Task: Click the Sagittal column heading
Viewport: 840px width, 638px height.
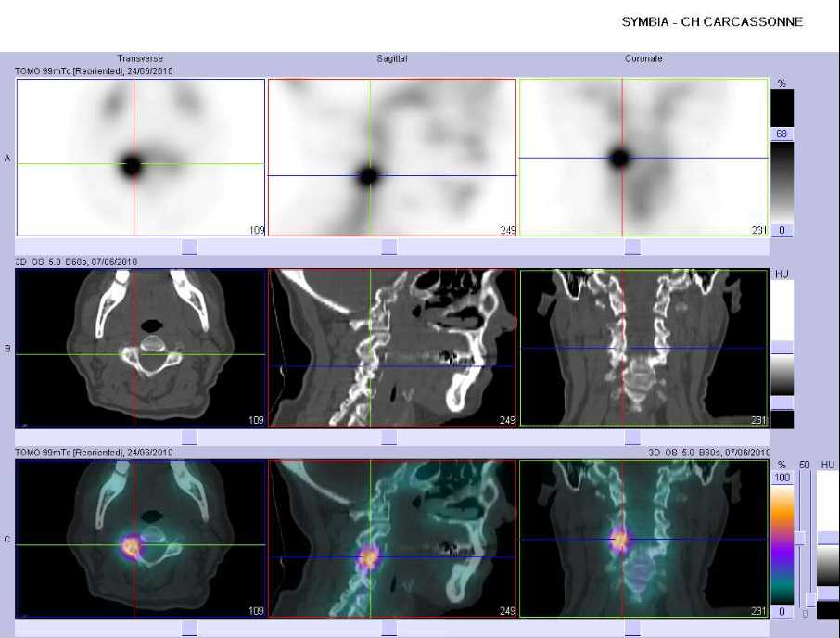Action: click(x=392, y=58)
